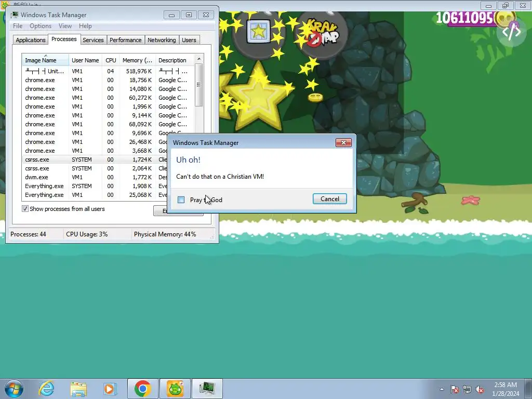Click the gold coin in the game
This screenshot has height=399, width=532.
tap(315, 98)
